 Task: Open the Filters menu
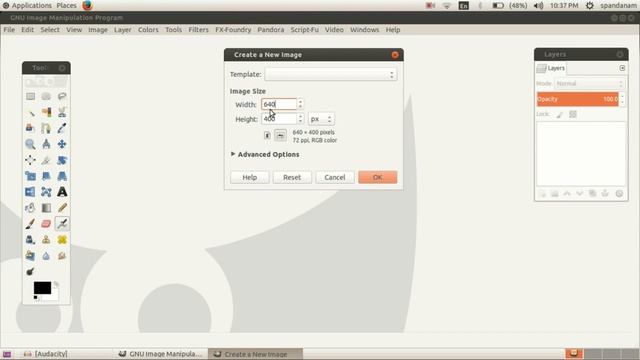pos(198,30)
